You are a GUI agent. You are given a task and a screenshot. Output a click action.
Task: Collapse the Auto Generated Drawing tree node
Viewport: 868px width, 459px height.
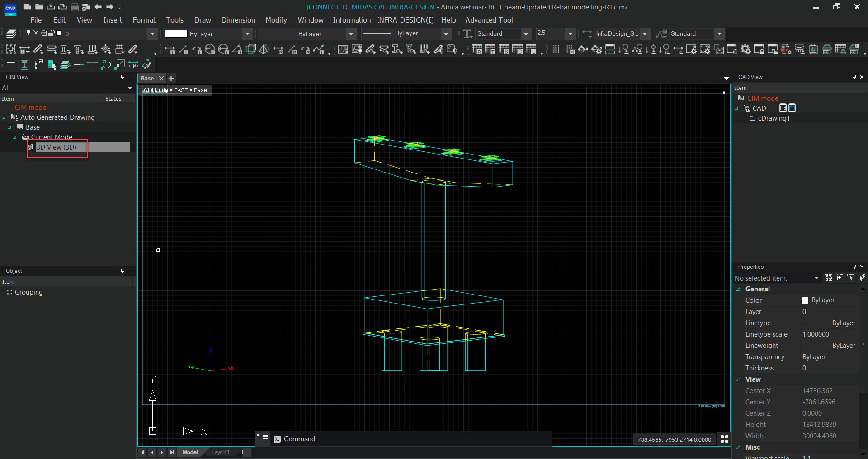pyautogui.click(x=5, y=117)
